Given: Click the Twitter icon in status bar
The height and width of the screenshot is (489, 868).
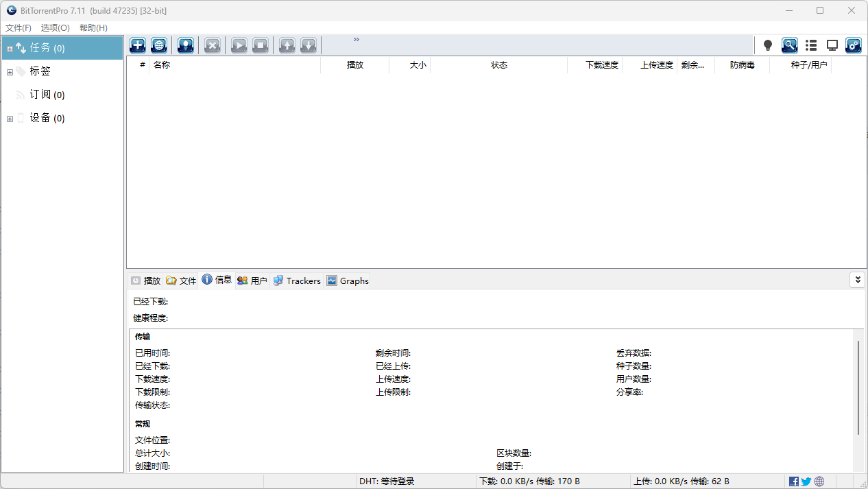Looking at the screenshot, I should 806,481.
